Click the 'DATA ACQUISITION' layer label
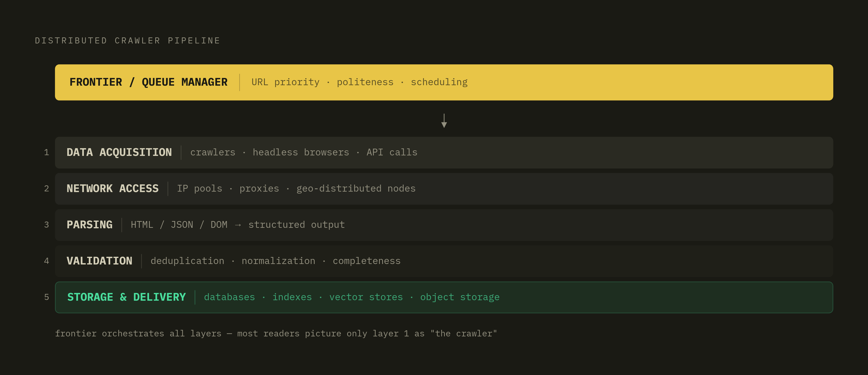The width and height of the screenshot is (868, 375). (119, 153)
